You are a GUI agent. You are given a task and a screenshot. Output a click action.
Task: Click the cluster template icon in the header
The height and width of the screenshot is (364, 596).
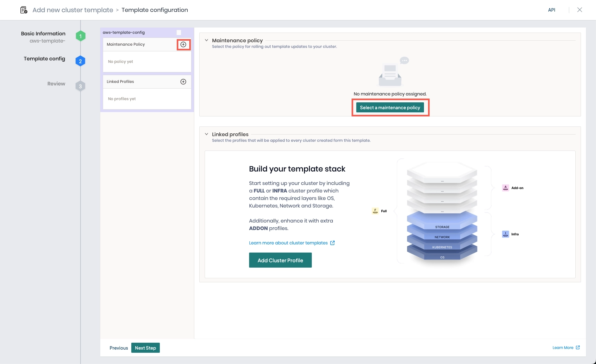(x=23, y=10)
